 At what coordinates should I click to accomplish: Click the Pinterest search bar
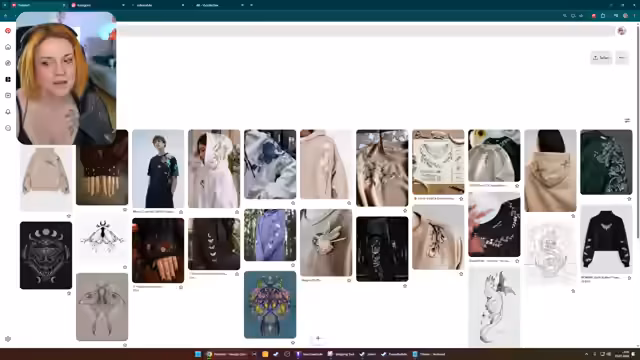(x=365, y=31)
